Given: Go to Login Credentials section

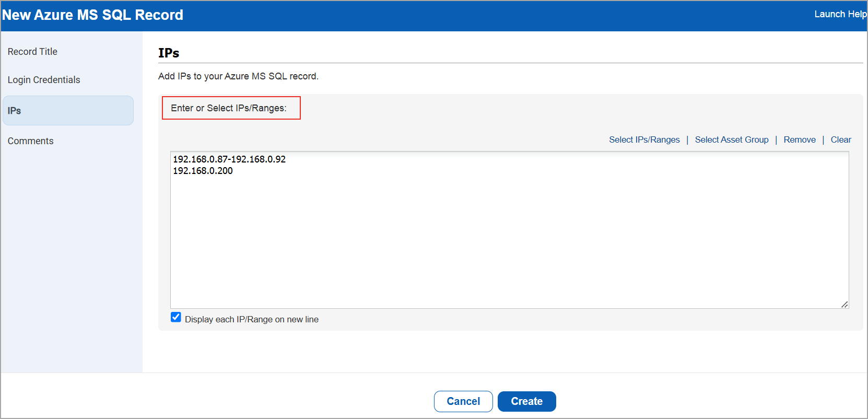Looking at the screenshot, I should point(44,80).
